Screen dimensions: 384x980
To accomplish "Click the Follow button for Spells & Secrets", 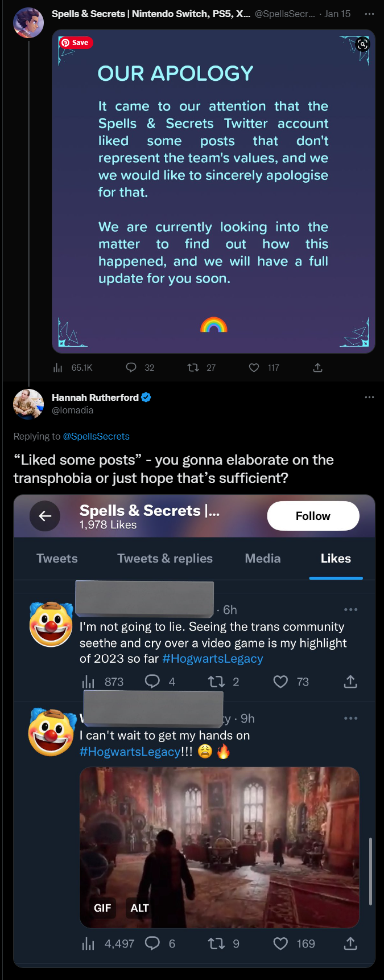I will 313,516.
